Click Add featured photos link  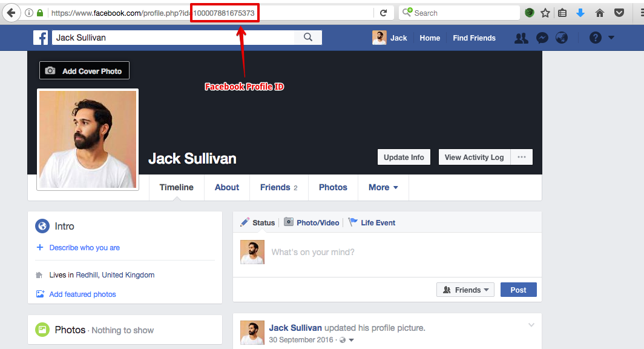[82, 294]
